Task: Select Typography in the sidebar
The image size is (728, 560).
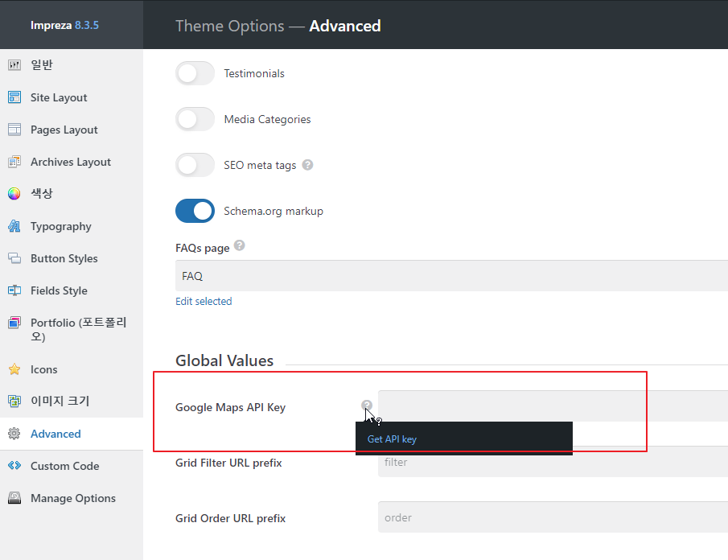Action: coord(72,226)
